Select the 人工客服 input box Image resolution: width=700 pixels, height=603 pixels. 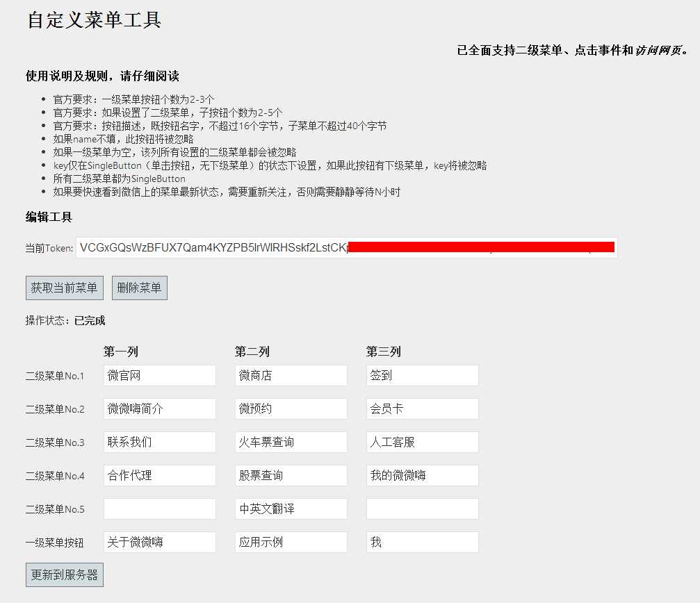(423, 442)
